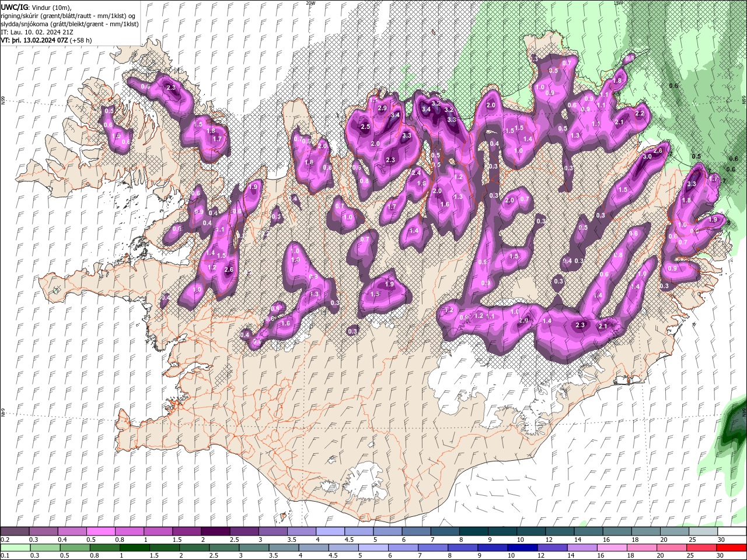The width and height of the screenshot is (747, 560).
Task: Click the darkest purple swatch in the snow scale
Action: [215, 531]
